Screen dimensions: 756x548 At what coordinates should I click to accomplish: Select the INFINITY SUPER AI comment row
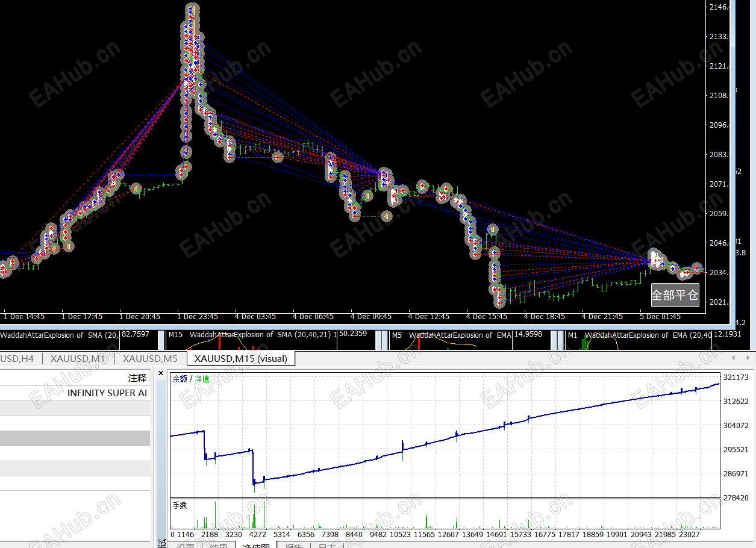(75, 393)
